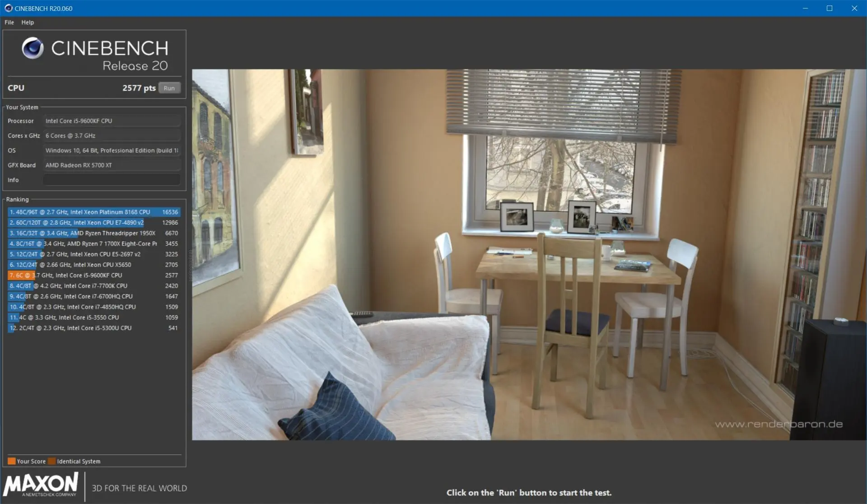This screenshot has height=504, width=867.
Task: Open the Help menu
Action: (x=28, y=22)
